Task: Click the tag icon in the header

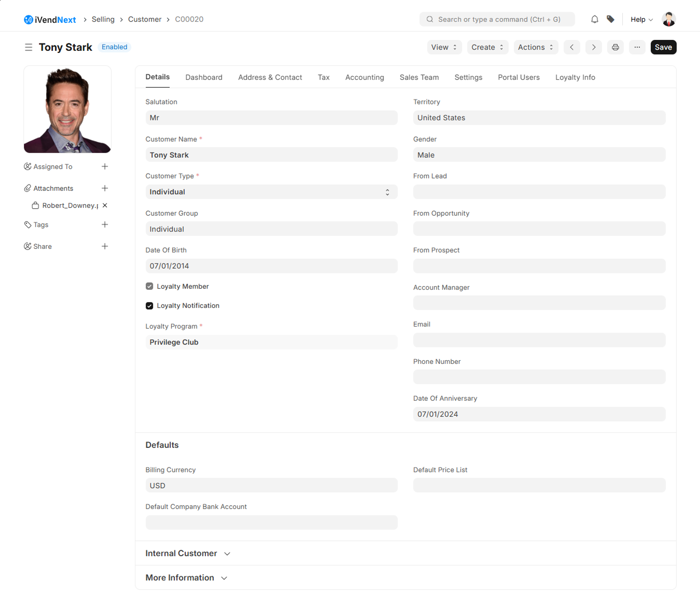Action: tap(611, 19)
